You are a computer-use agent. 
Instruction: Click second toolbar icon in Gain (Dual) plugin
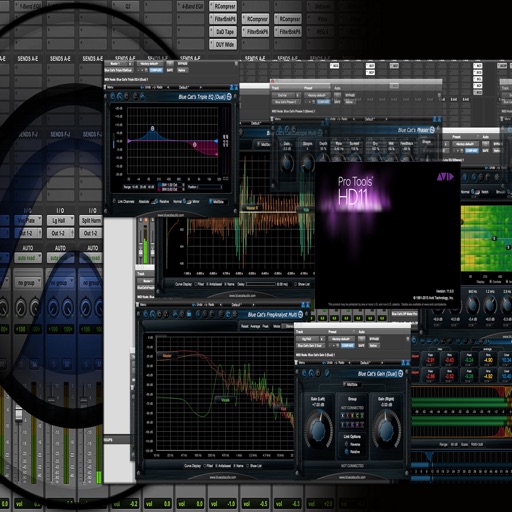tap(311, 373)
